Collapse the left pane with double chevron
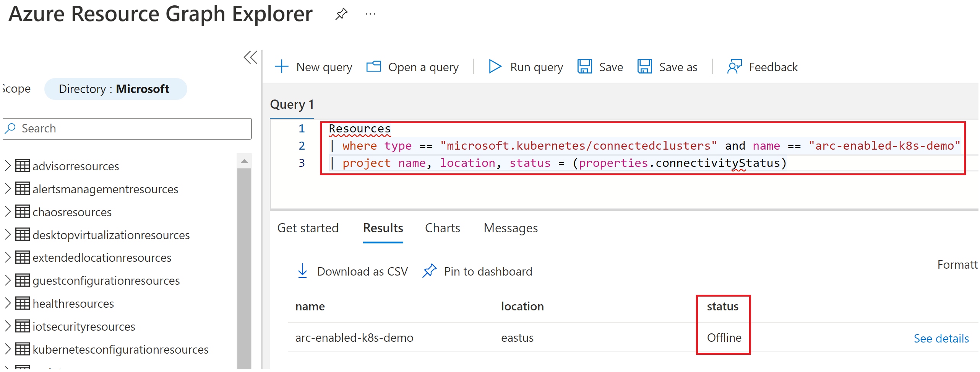The height and width of the screenshot is (372, 980). [x=250, y=57]
